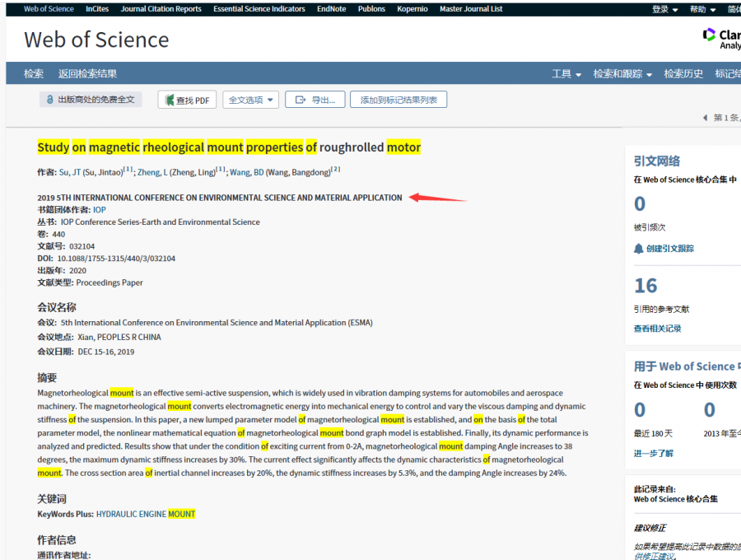Image resolution: width=741 pixels, height=560 pixels.
Task: Click the document type Proceedings Paper
Action: (x=110, y=282)
